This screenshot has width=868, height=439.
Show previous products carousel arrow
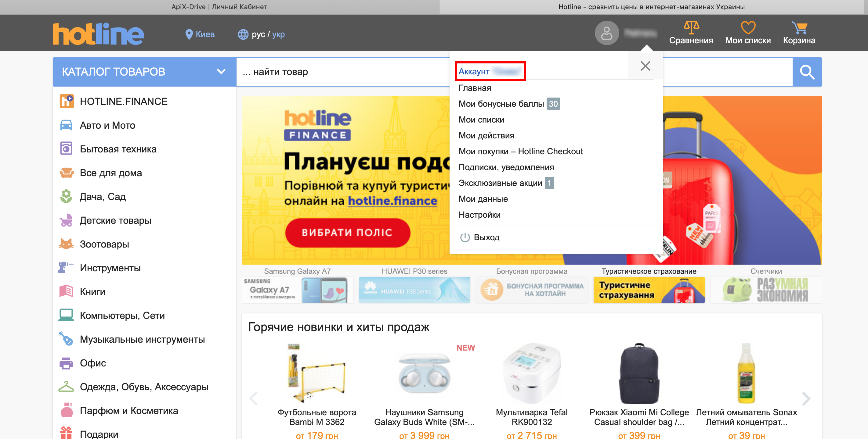(x=253, y=398)
